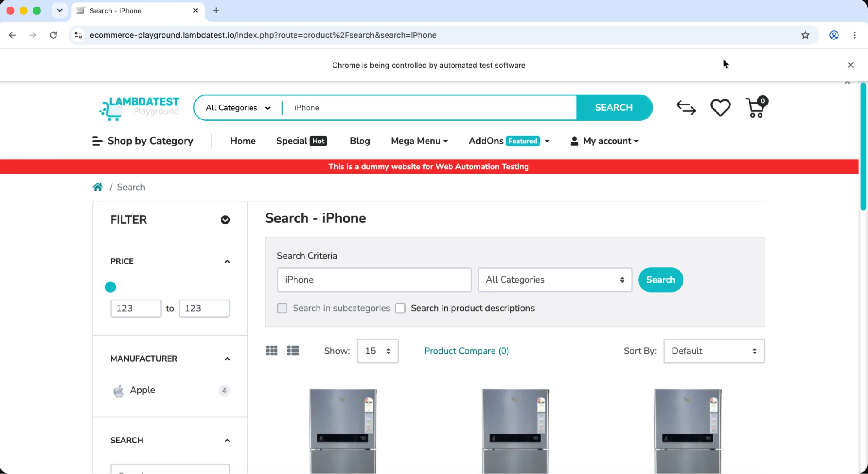The height and width of the screenshot is (474, 868).
Task: Click the minimum price field
Action: (136, 309)
